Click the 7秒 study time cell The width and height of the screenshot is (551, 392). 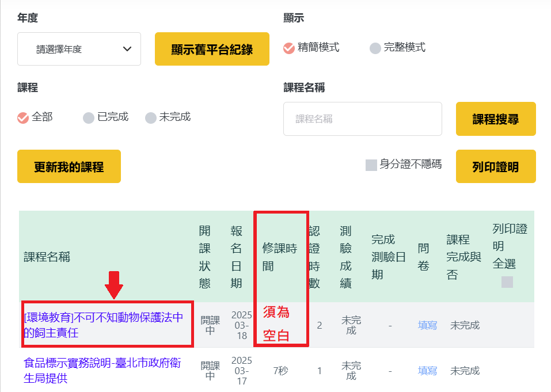[x=280, y=371]
